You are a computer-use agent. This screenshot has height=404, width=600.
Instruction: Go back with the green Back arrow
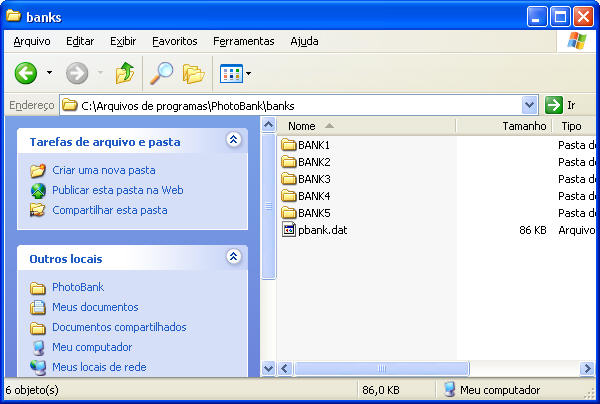[x=26, y=73]
